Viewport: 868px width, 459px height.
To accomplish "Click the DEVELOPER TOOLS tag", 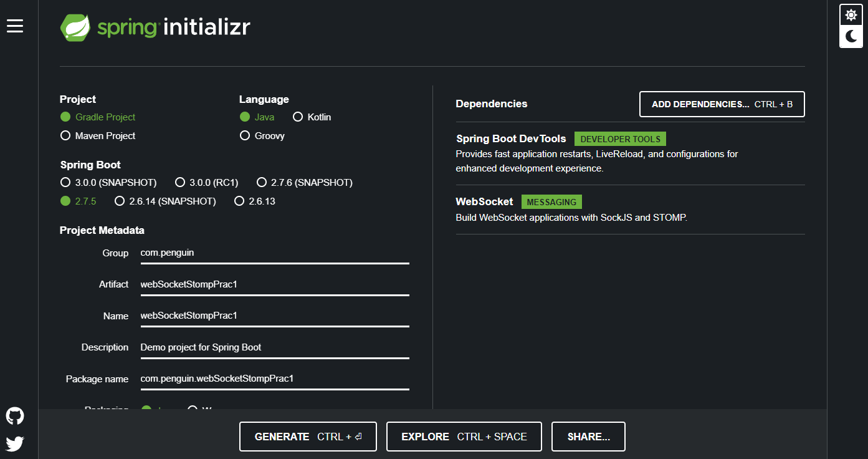I will click(x=620, y=139).
